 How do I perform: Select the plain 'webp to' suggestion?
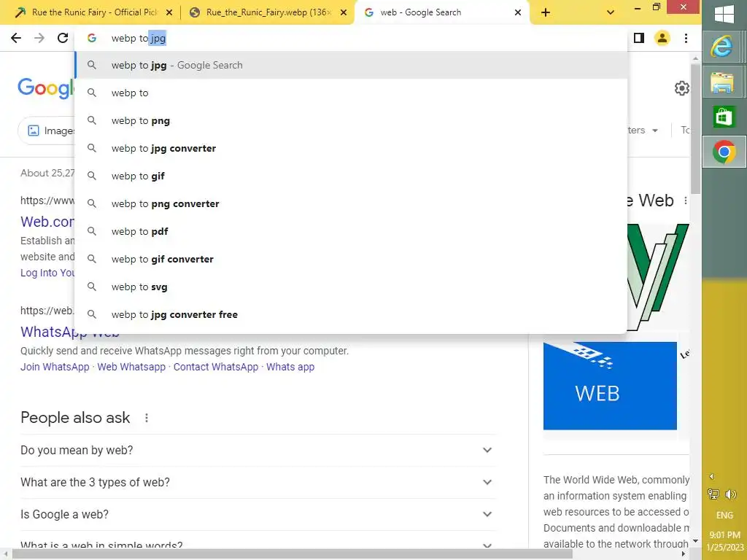coord(351,93)
